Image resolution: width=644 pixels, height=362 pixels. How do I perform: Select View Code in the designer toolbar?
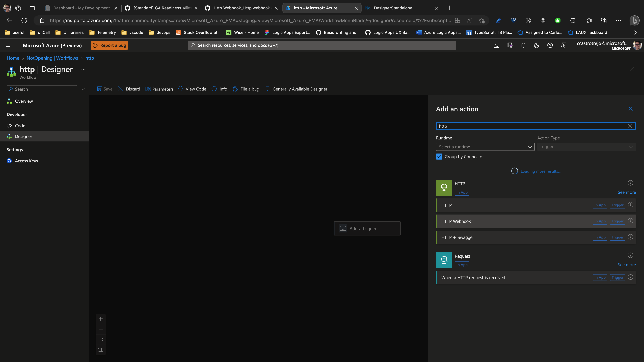tap(192, 89)
